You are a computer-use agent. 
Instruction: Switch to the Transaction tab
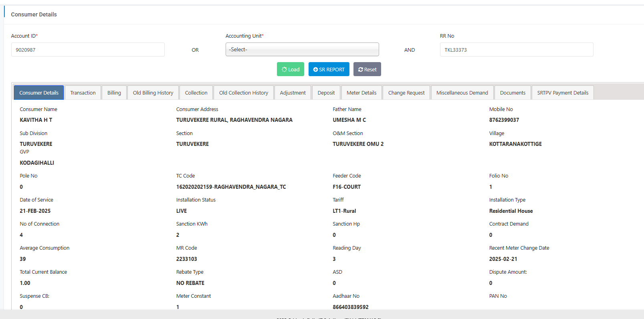83,93
